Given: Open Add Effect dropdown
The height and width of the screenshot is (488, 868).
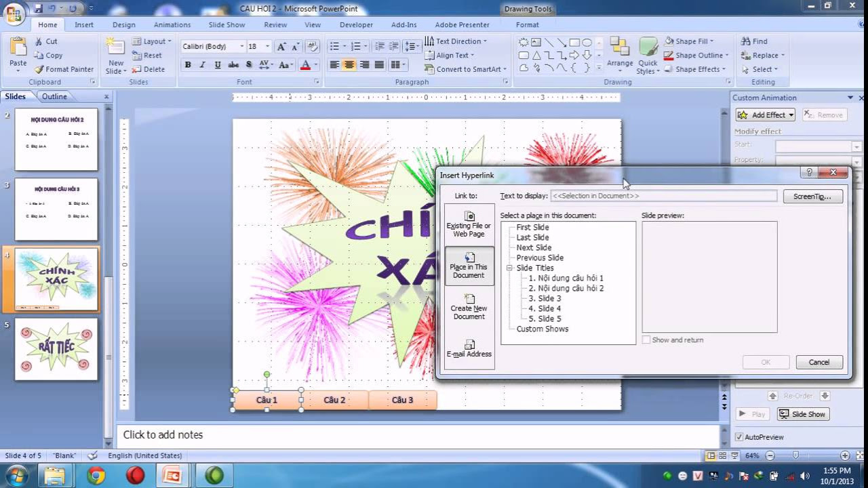Looking at the screenshot, I should tap(765, 115).
